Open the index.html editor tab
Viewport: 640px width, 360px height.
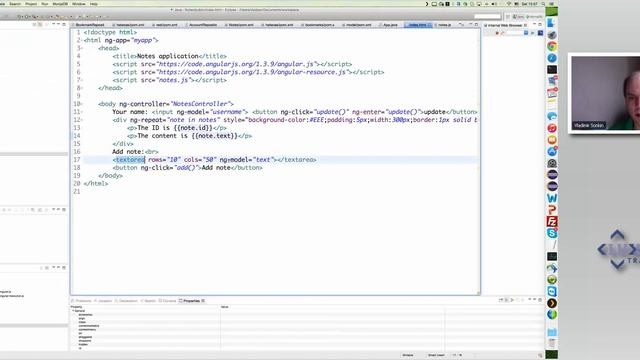[418, 25]
